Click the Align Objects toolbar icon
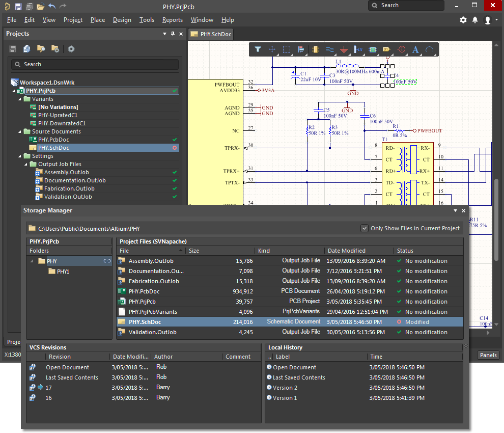 [301, 49]
